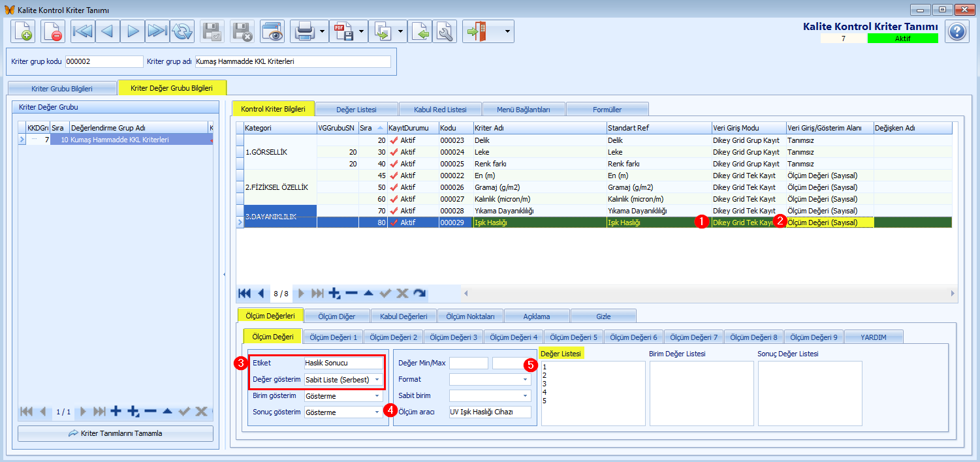Click the code cell 000024
980x462 pixels.
tap(456, 152)
